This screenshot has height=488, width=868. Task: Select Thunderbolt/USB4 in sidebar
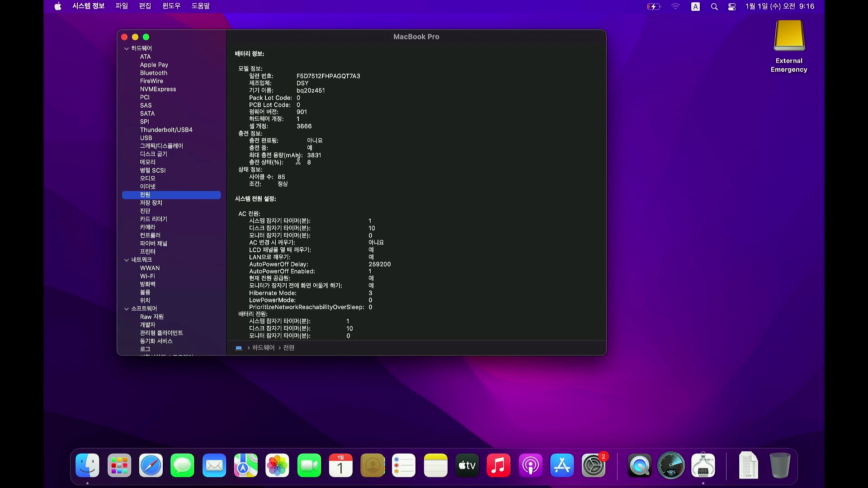(166, 130)
